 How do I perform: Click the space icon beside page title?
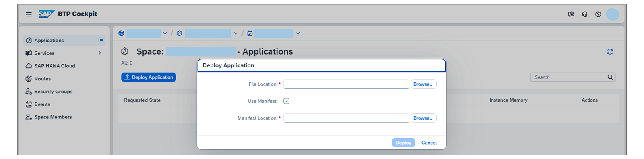pyautogui.click(x=125, y=51)
